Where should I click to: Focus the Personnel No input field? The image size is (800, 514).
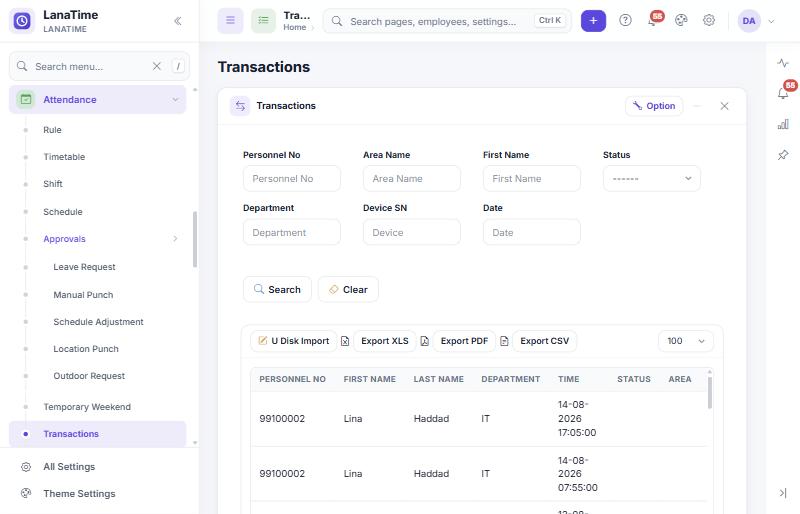(x=291, y=179)
